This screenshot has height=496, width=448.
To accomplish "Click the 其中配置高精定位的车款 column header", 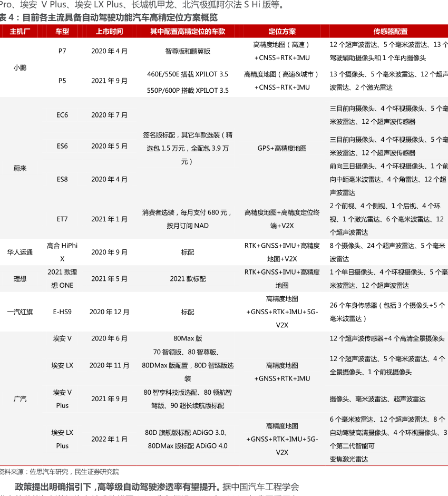I will coord(188,31).
